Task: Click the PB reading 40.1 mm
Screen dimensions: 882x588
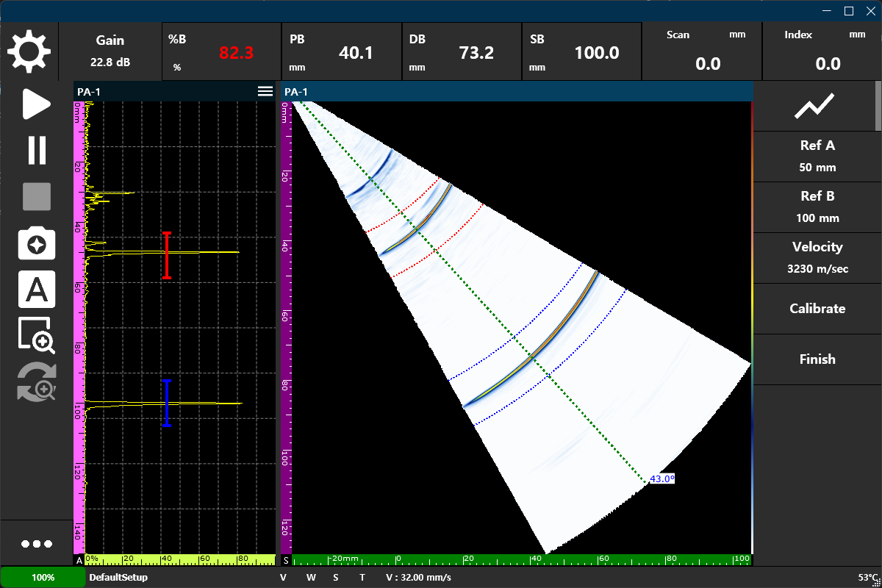Action: [x=342, y=51]
